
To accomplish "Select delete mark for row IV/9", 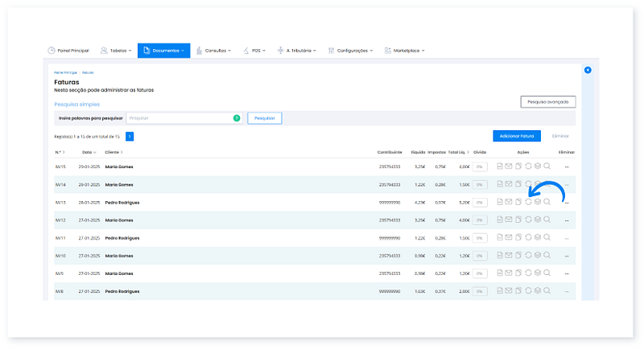I will click(x=567, y=273).
